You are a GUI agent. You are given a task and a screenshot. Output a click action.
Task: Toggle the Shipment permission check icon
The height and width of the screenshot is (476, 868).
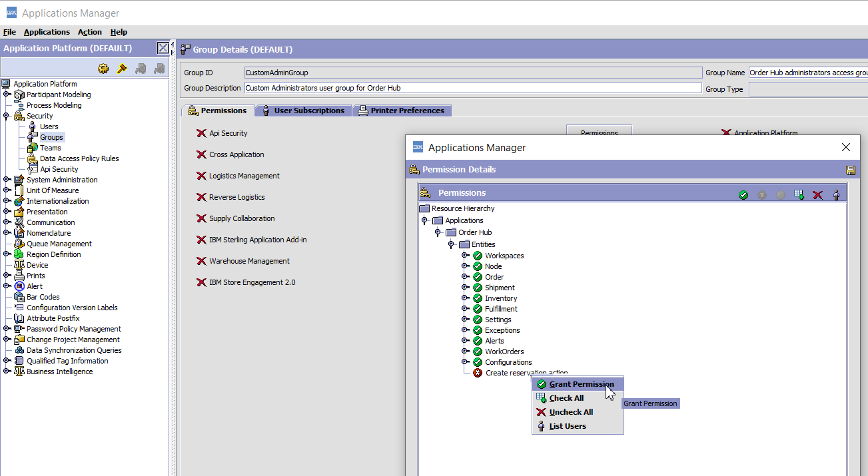click(x=478, y=288)
